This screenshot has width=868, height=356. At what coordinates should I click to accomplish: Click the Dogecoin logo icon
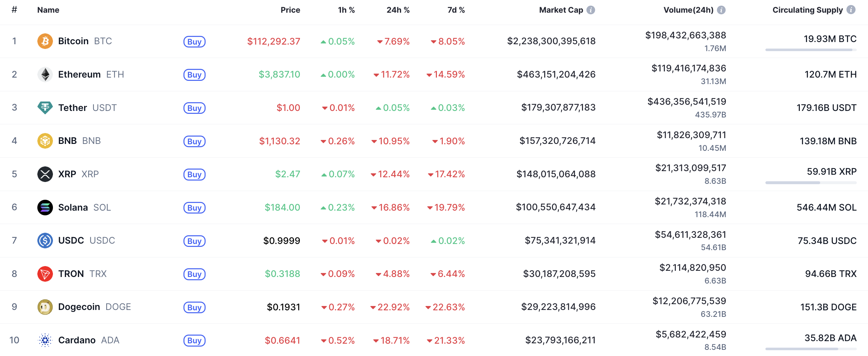pos(45,307)
